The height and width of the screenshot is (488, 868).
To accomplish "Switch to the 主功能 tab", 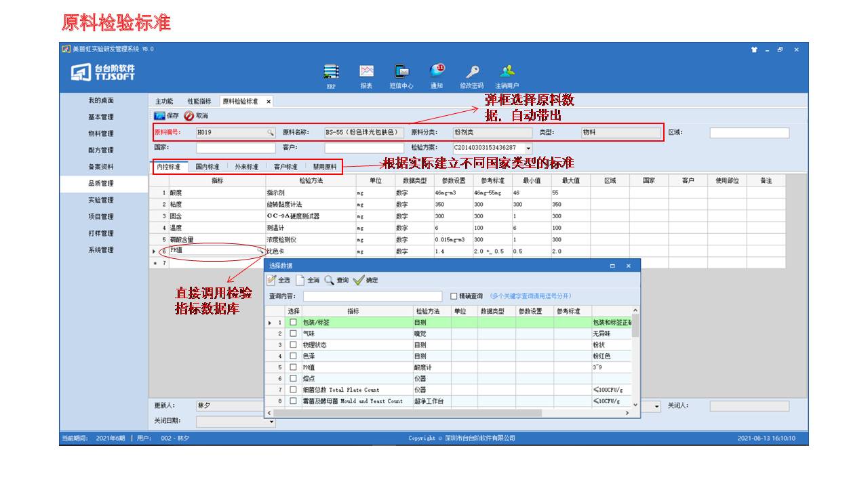I will (163, 101).
